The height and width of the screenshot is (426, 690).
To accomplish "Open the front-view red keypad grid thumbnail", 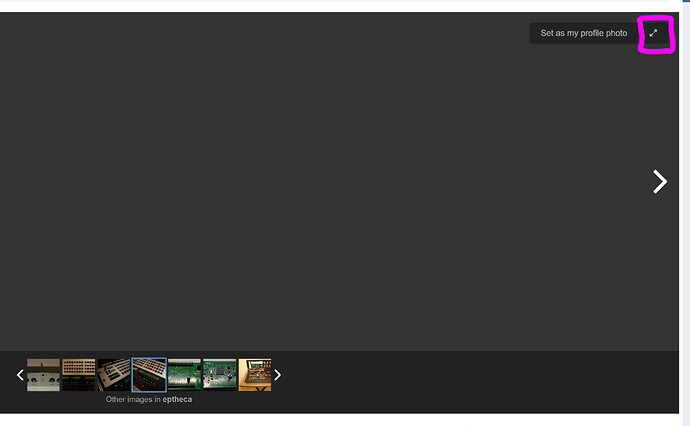I will (x=78, y=375).
